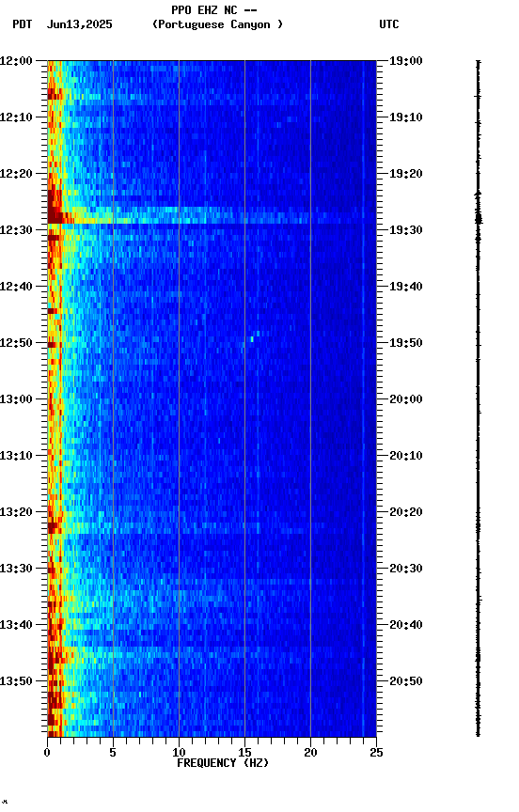Click the '20:20' UTC time label
The height and width of the screenshot is (812, 519).
(406, 512)
